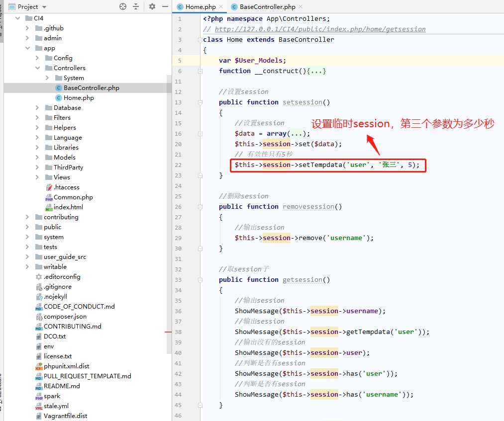
Task: Select Home.php in the project tree
Action: pyautogui.click(x=79, y=98)
